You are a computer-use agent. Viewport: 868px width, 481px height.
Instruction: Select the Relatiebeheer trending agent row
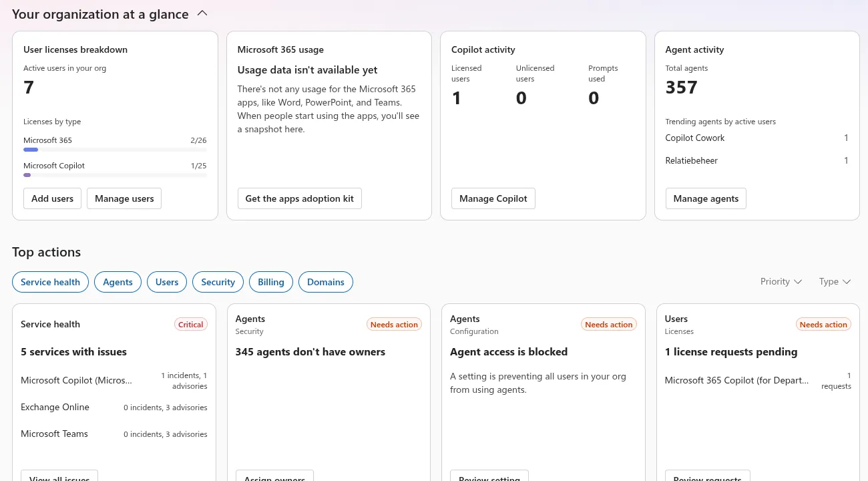(756, 160)
